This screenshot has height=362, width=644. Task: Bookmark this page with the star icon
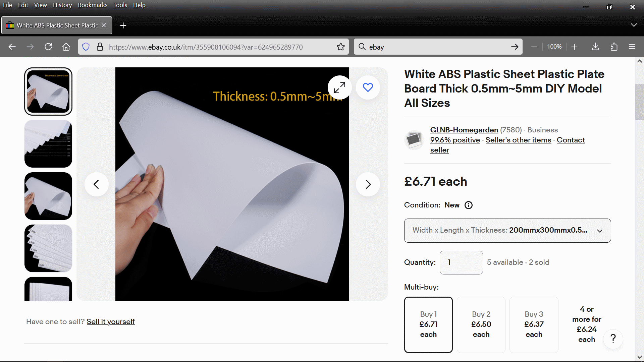[x=341, y=47]
